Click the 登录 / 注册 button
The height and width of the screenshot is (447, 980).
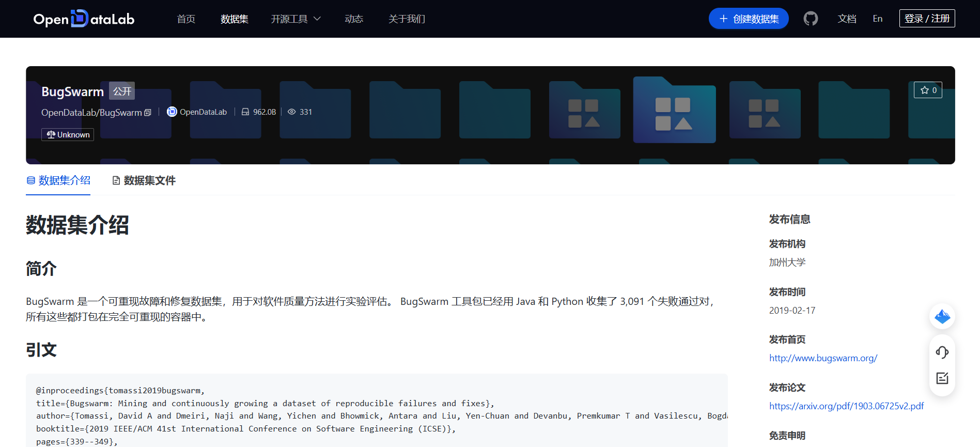coord(927,19)
